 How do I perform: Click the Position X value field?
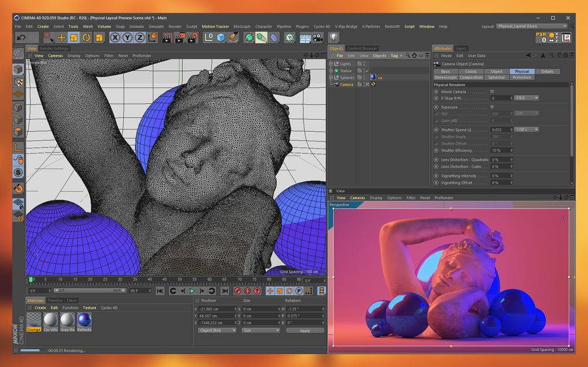click(218, 309)
